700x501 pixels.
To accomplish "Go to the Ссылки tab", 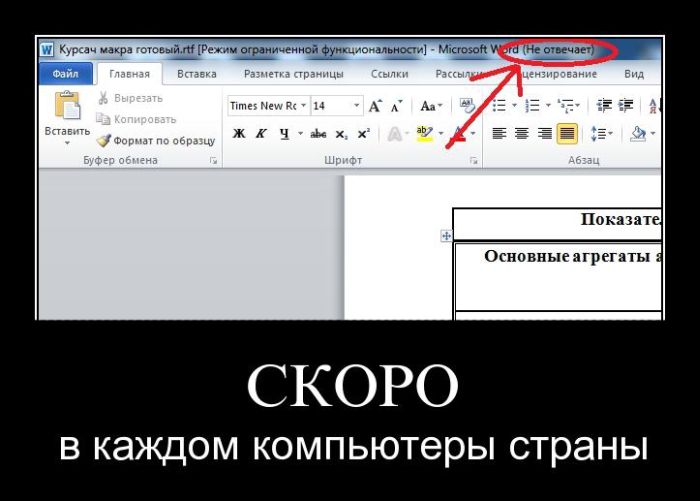I will click(389, 74).
